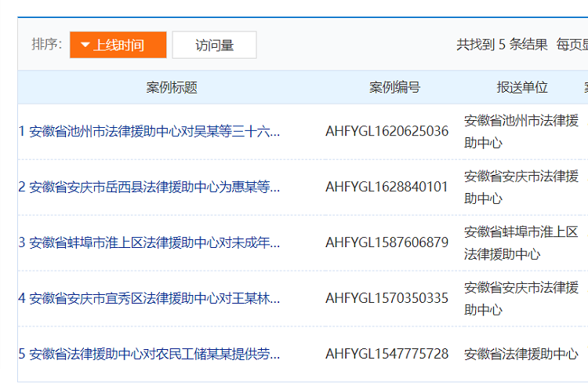Click 安徽省安庆市法律援助中心 in the AHFYGL1628840101 row
Viewport: 588px width, 386px height.
coord(521,188)
